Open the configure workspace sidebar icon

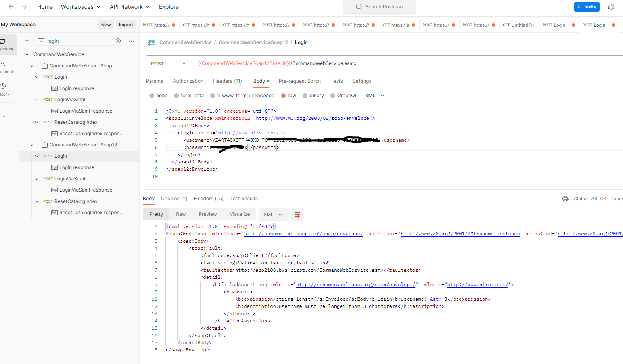[x=3, y=115]
